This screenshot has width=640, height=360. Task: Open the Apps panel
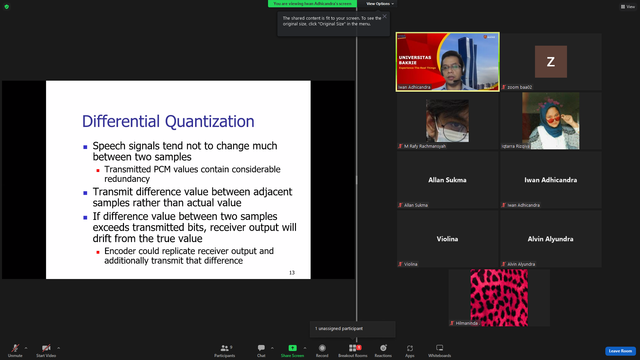(x=410, y=350)
